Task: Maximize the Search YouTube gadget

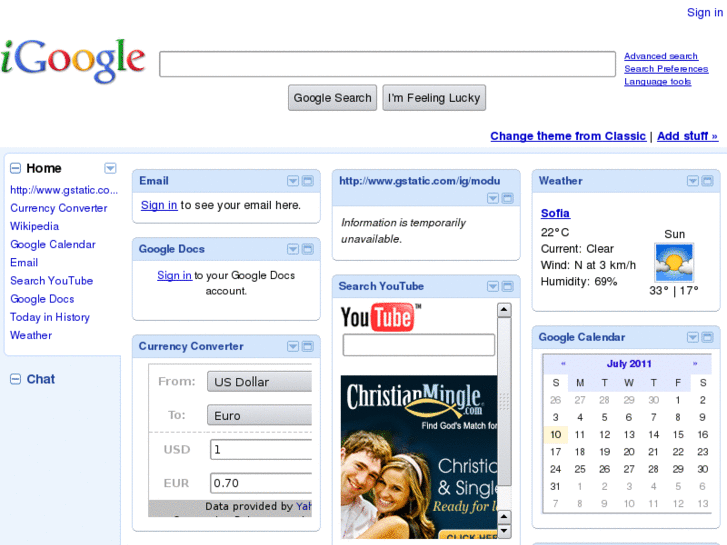Action: tap(508, 286)
